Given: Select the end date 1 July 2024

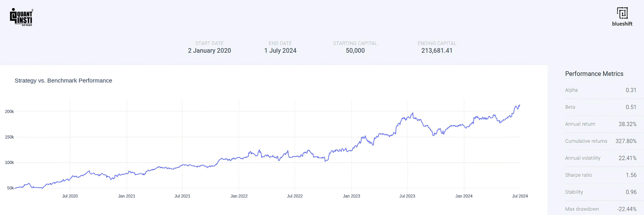Looking at the screenshot, I should (280, 51).
